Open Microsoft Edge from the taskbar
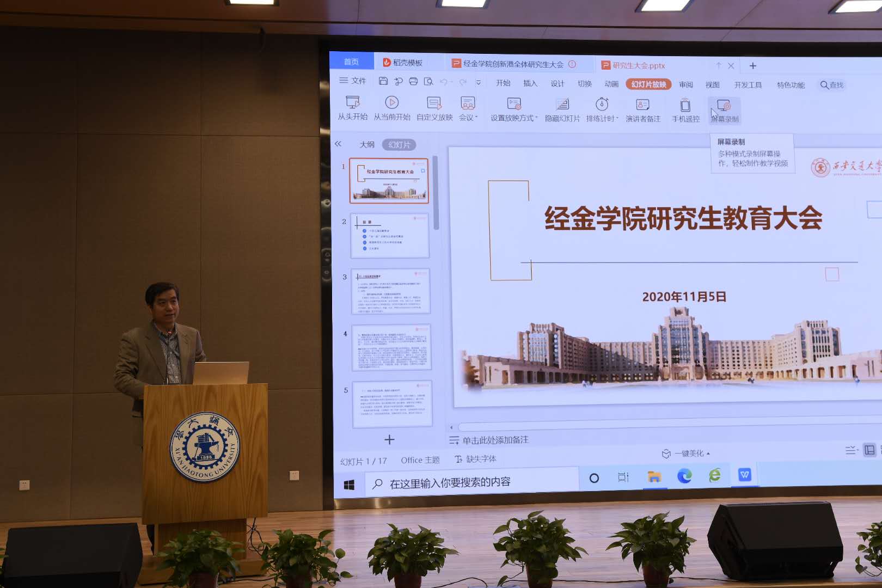Screen dimensions: 882x588 684,476
